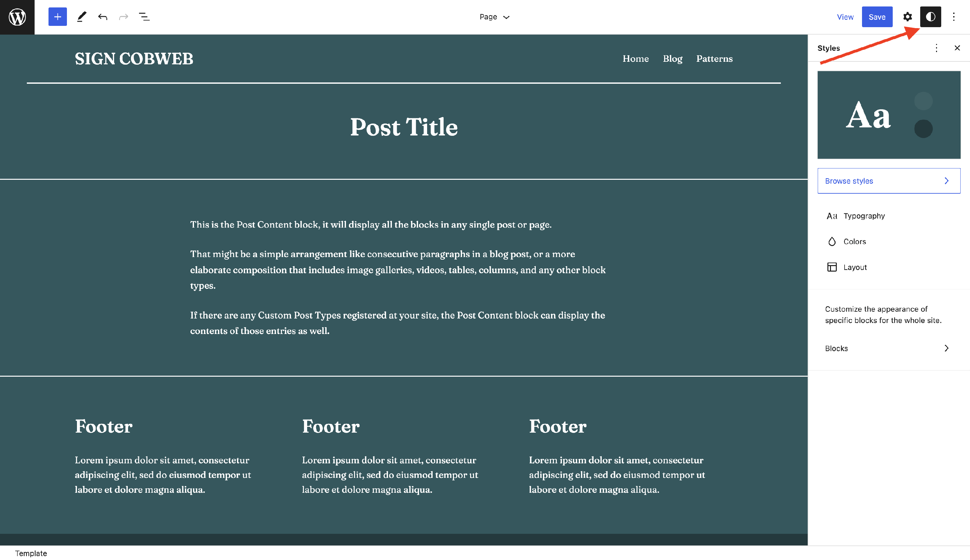Image resolution: width=970 pixels, height=560 pixels.
Task: Toggle the Styles half-circle button
Action: [930, 17]
